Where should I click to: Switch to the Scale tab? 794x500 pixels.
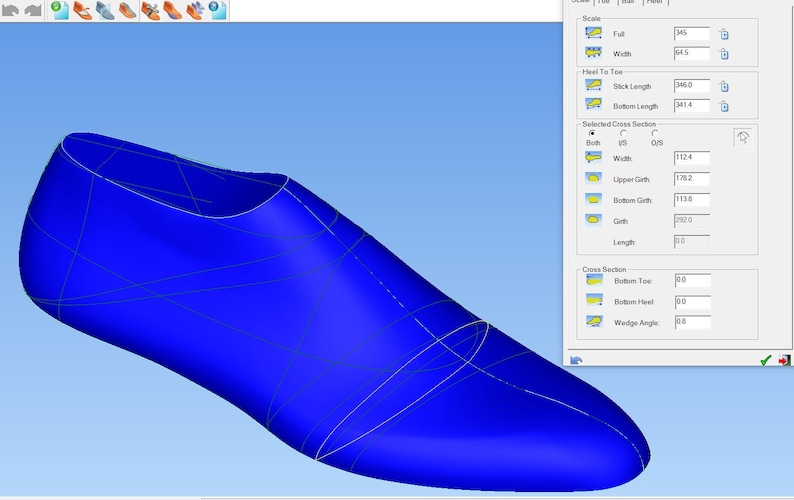pos(580,2)
